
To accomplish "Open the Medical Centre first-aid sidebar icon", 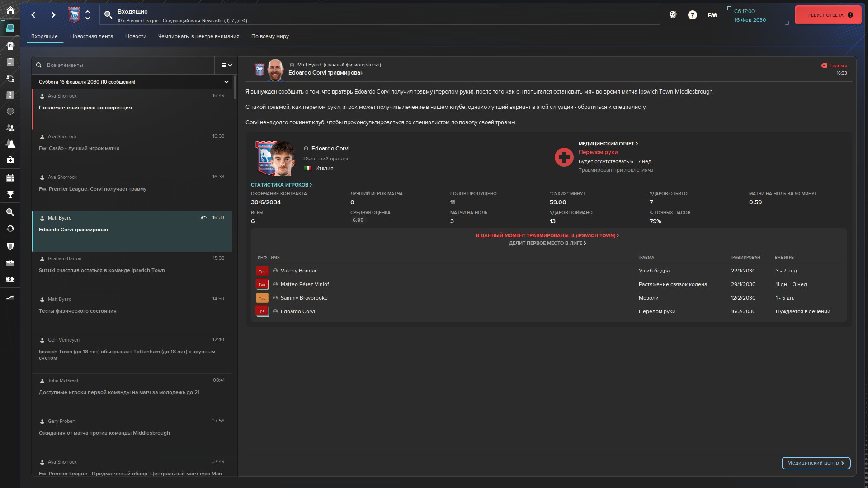I will 10,160.
